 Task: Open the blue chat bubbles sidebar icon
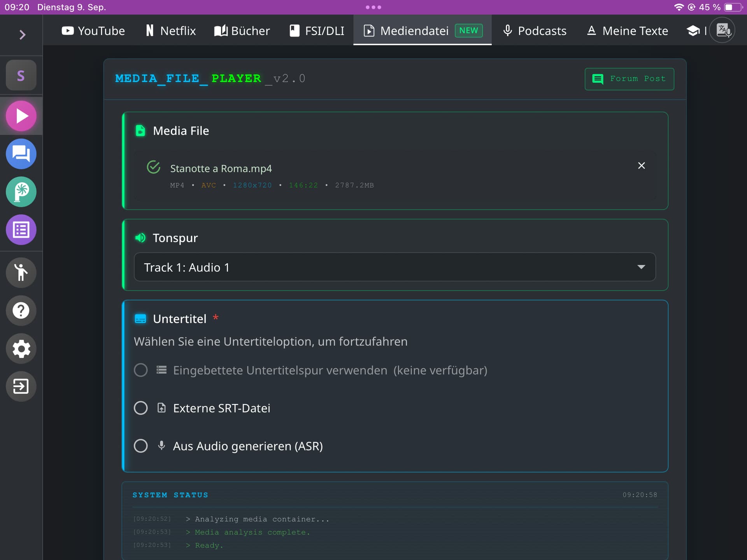[21, 154]
